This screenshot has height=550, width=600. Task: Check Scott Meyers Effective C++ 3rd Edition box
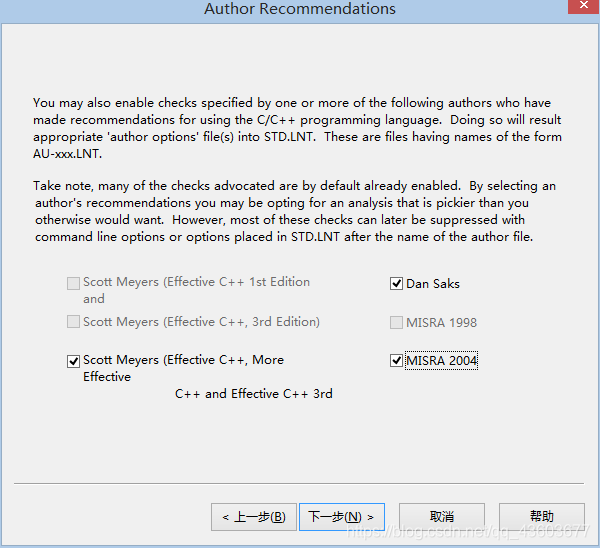[73, 322]
